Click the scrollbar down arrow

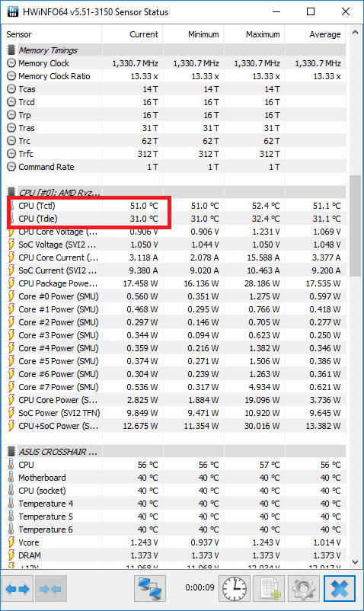click(355, 562)
